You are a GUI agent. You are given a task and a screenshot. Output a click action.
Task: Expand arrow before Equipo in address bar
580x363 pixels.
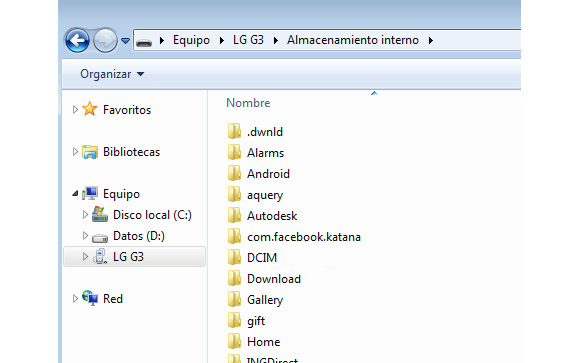coord(162,40)
